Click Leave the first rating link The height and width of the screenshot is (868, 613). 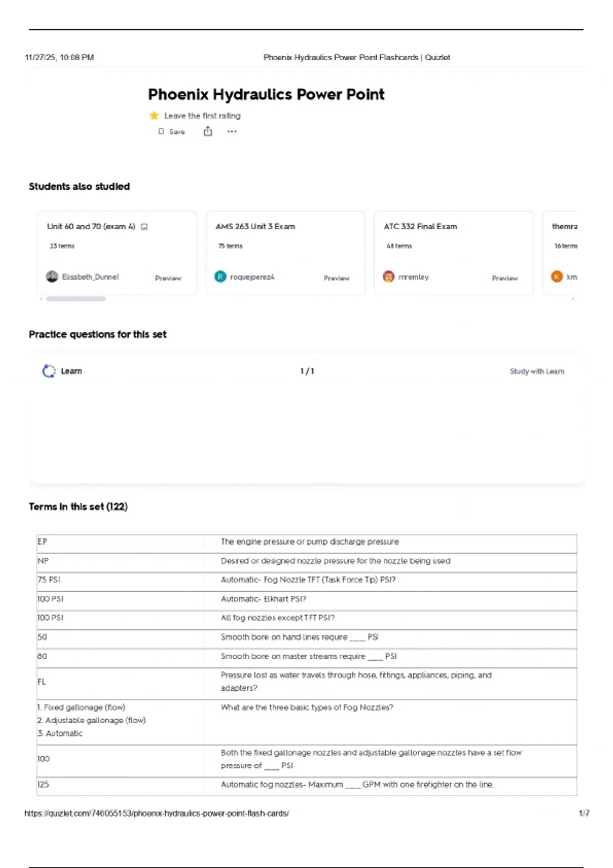[202, 116]
